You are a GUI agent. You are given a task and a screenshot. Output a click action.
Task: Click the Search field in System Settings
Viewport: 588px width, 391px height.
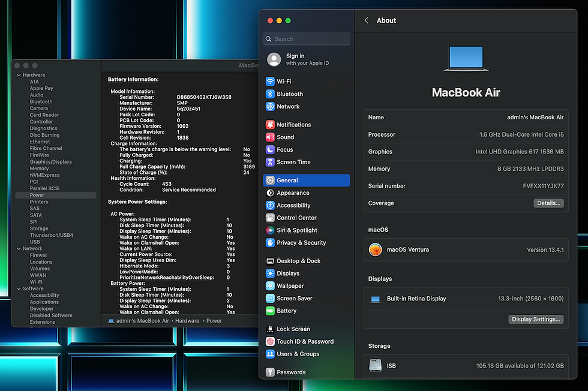307,39
